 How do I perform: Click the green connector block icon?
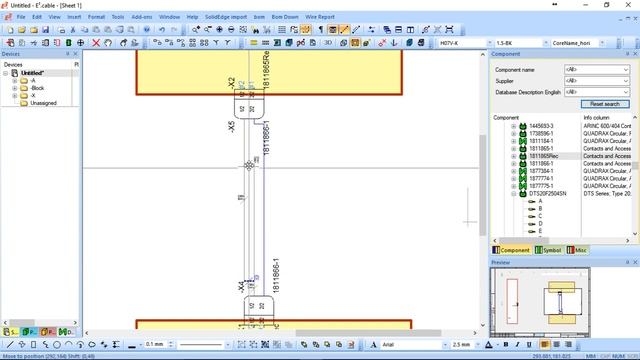tap(69, 43)
